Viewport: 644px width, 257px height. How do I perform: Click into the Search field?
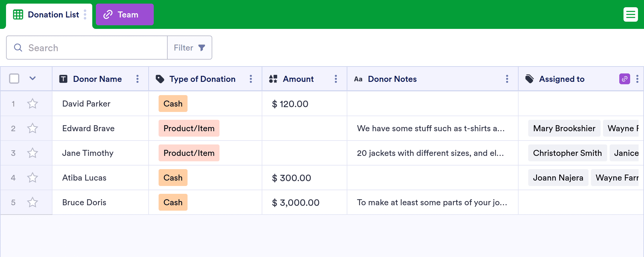pyautogui.click(x=87, y=48)
